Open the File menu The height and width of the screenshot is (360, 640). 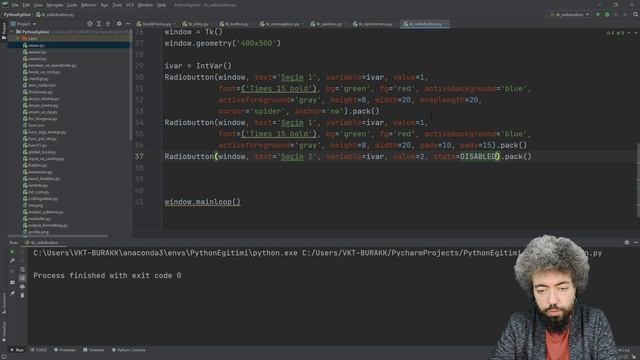point(15,5)
